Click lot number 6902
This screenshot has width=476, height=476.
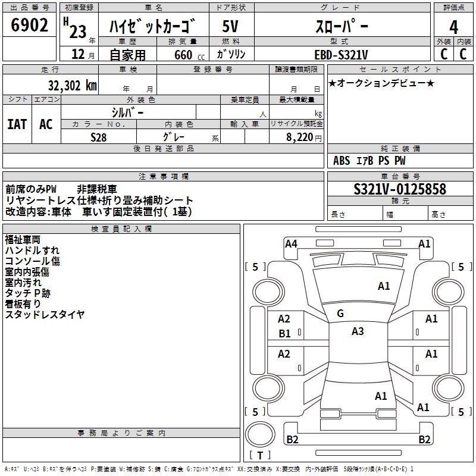(x=29, y=25)
